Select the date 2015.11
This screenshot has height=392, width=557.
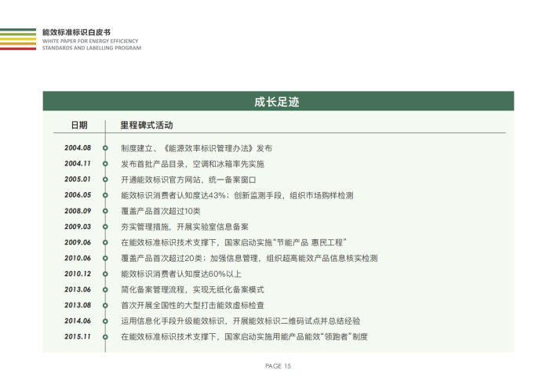[x=78, y=336]
